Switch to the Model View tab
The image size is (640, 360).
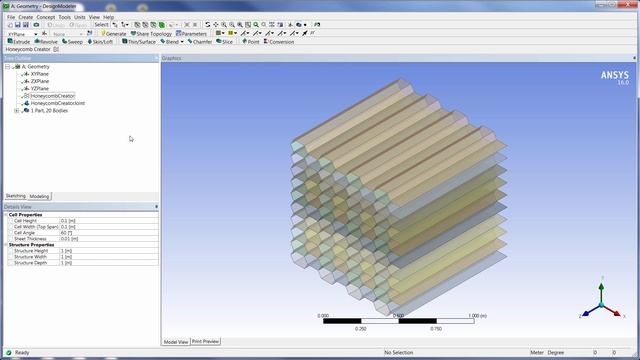[176, 342]
